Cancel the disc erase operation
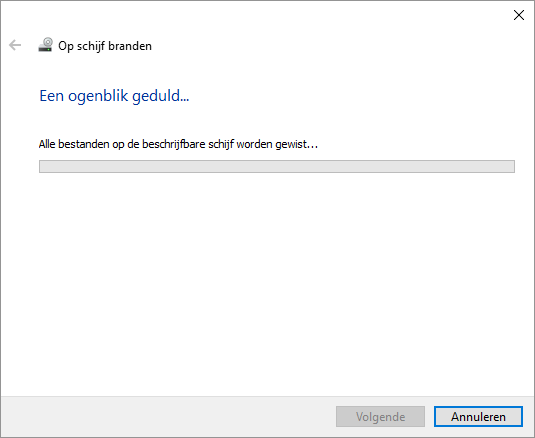The height and width of the screenshot is (438, 535). [x=478, y=417]
